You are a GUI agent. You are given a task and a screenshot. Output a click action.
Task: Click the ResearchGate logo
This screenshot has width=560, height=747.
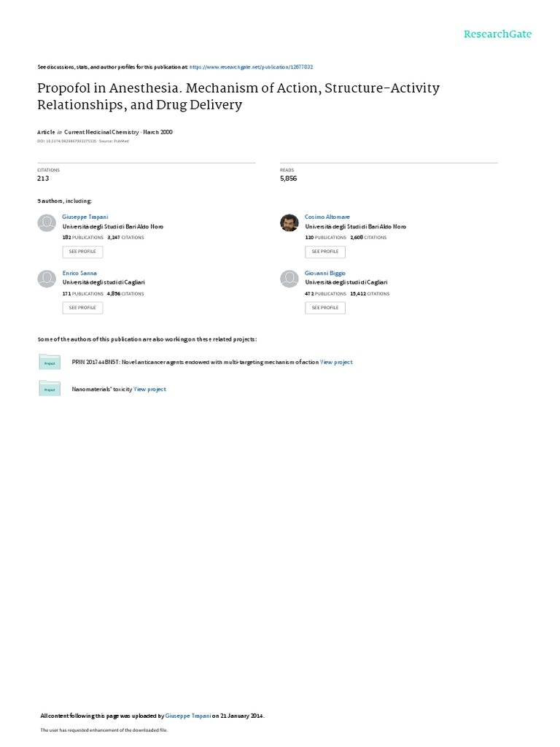pyautogui.click(x=498, y=34)
